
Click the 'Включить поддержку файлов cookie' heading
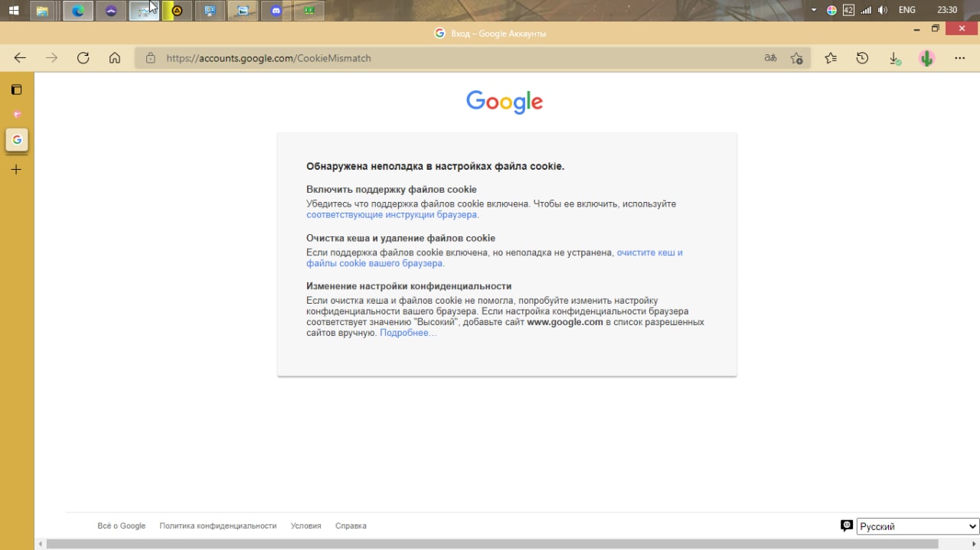391,189
